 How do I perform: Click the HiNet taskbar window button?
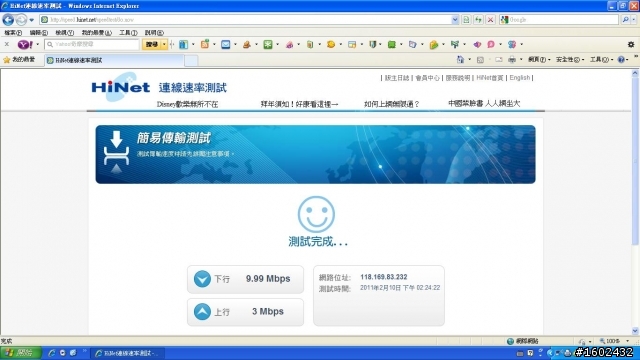click(127, 353)
